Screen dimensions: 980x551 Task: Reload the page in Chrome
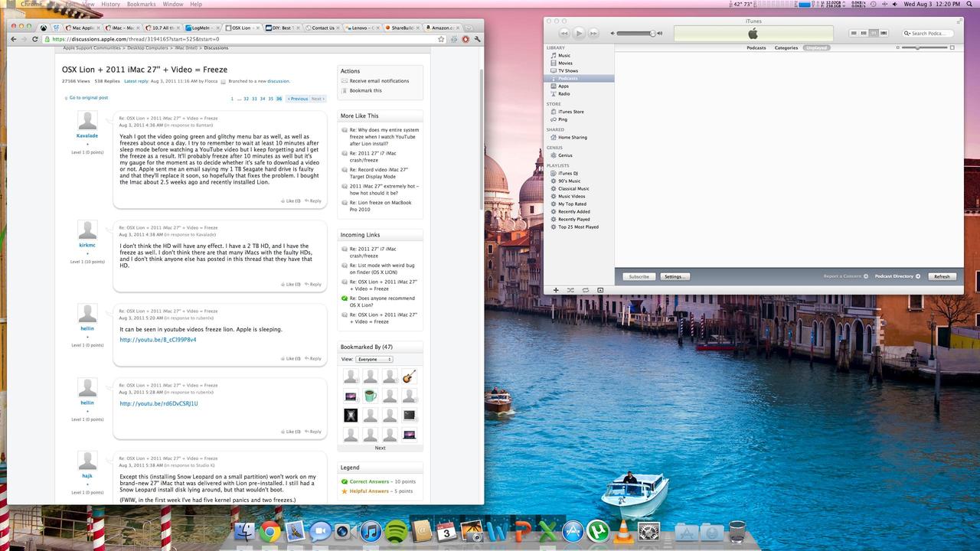(x=34, y=39)
